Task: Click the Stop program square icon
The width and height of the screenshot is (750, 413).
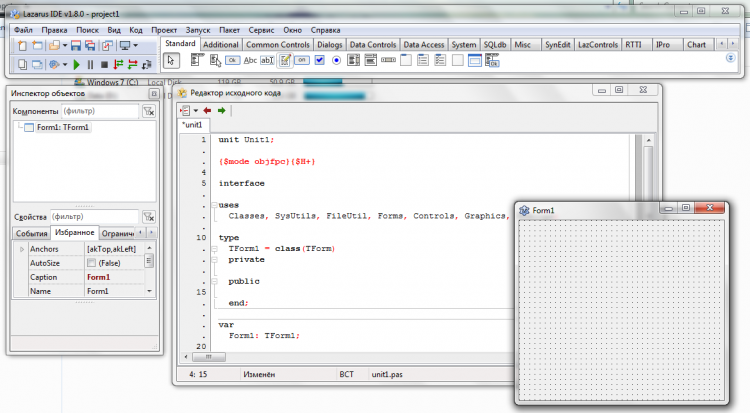Action: pyautogui.click(x=104, y=65)
